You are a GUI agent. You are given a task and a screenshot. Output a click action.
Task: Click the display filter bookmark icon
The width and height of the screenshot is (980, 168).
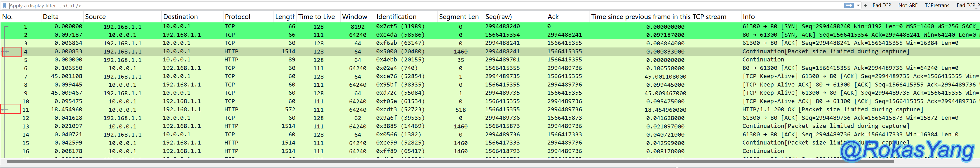4,5
